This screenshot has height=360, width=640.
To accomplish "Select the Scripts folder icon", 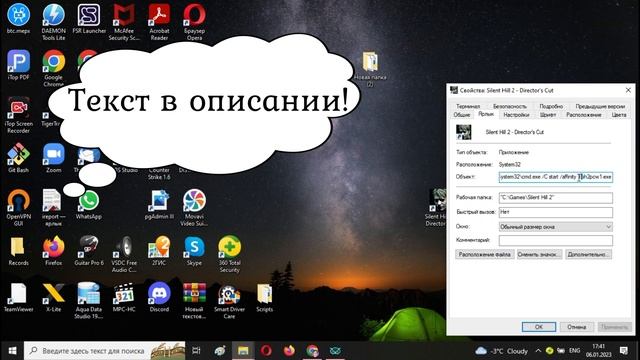I will [264, 297].
